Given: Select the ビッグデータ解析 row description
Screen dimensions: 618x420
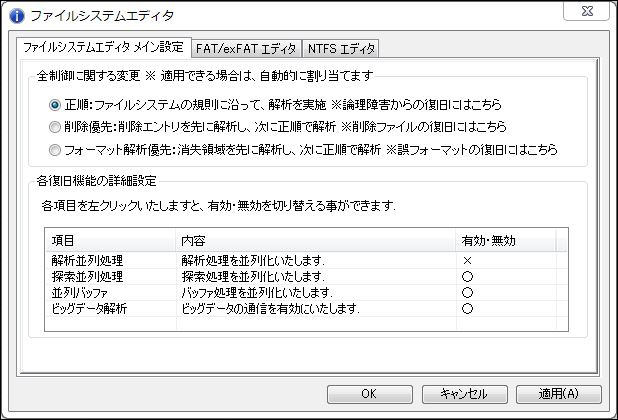Looking at the screenshot, I should click(270, 308).
